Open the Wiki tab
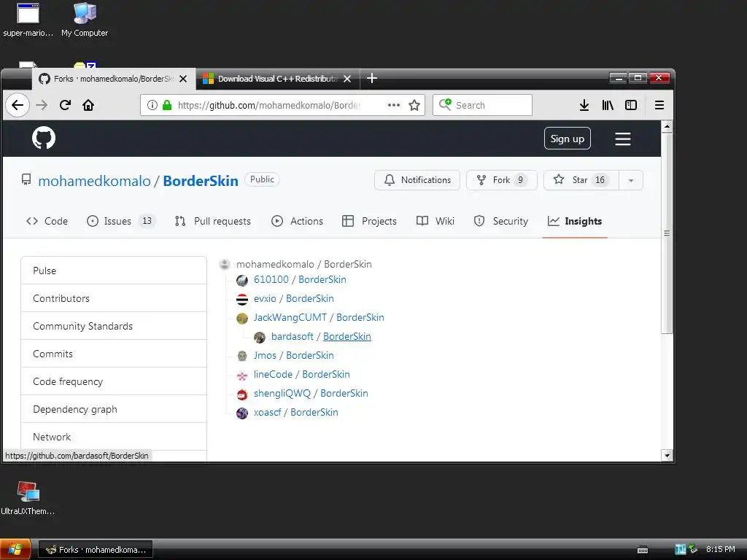The image size is (747, 560). tap(436, 221)
